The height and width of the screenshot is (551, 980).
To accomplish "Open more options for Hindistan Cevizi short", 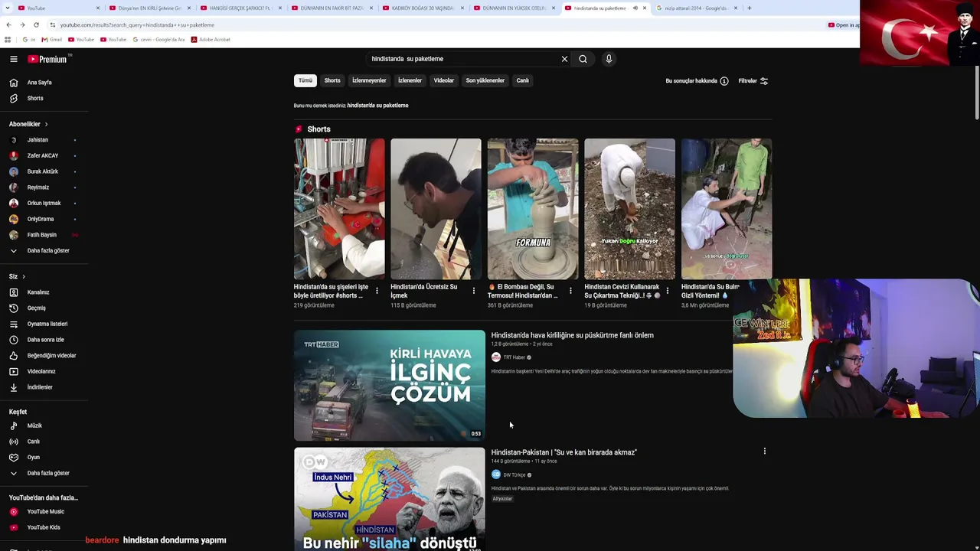I will tap(667, 291).
